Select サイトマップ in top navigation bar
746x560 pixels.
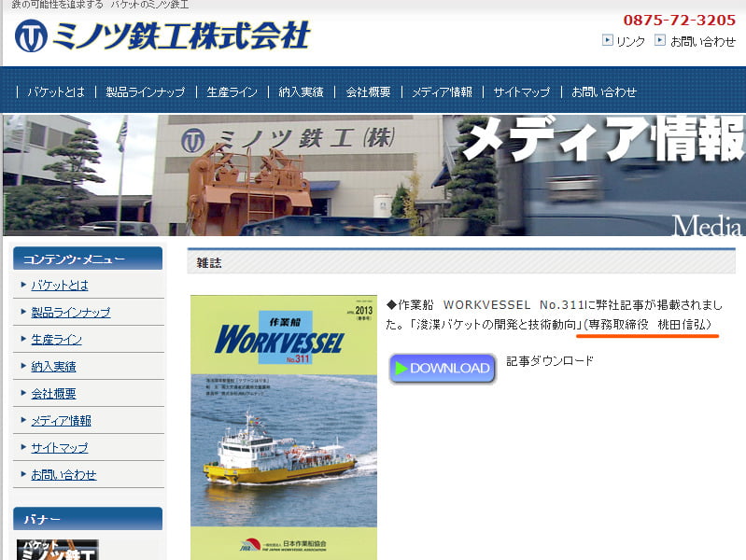click(x=521, y=91)
